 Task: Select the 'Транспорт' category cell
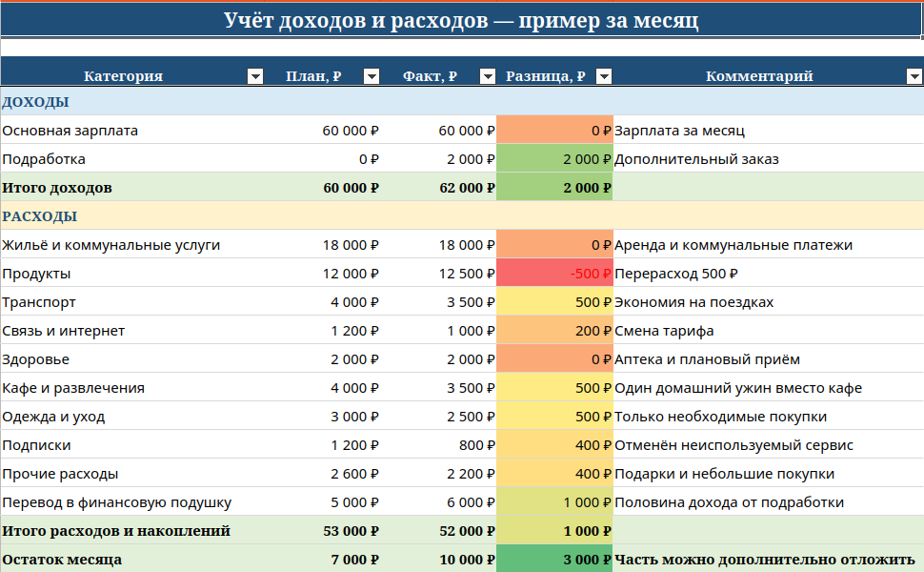point(132,302)
